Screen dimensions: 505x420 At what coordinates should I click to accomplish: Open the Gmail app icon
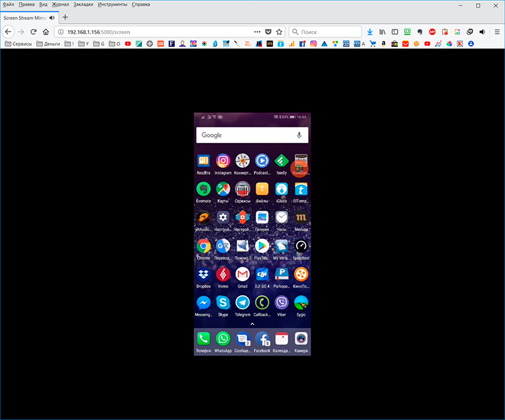pos(242,274)
